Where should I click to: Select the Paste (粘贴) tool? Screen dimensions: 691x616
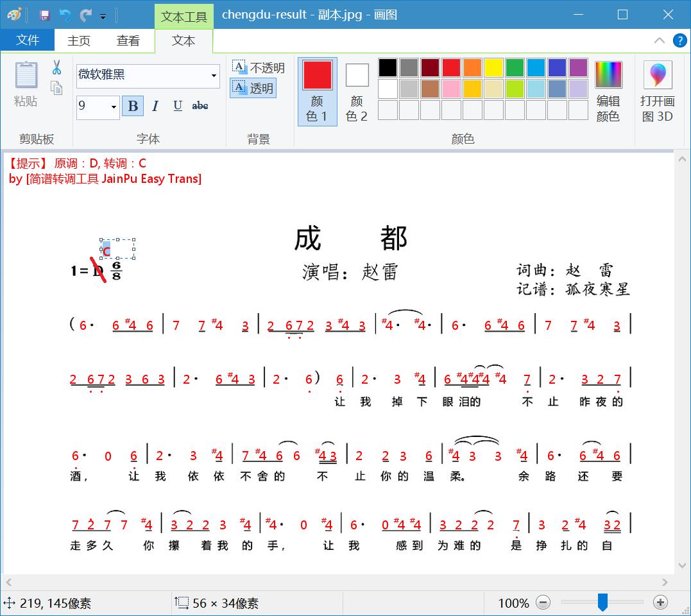coord(25,80)
